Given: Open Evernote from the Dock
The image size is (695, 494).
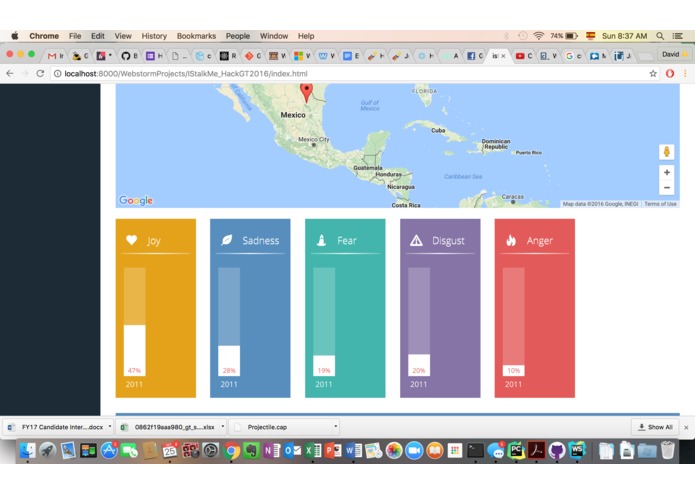Looking at the screenshot, I should tap(251, 451).
